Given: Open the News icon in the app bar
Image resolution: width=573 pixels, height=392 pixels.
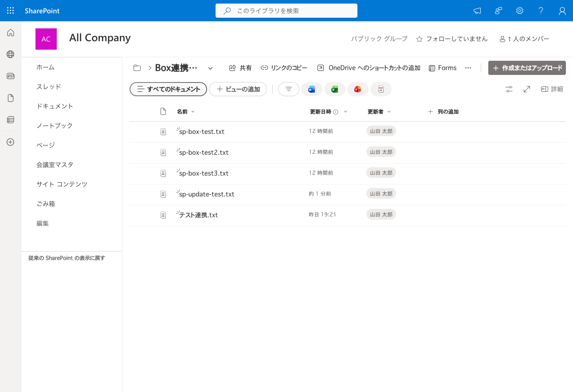Looking at the screenshot, I should (x=11, y=76).
